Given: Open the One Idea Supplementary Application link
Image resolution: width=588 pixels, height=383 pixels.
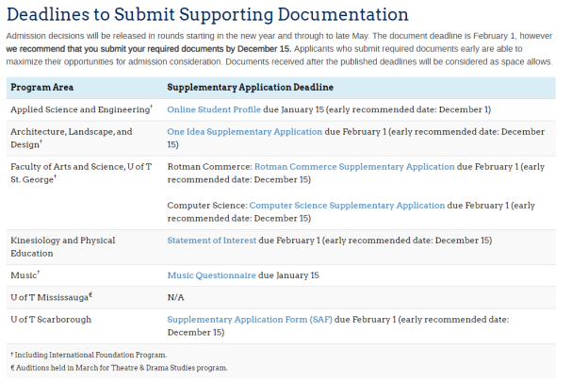Looking at the screenshot, I should tap(244, 131).
